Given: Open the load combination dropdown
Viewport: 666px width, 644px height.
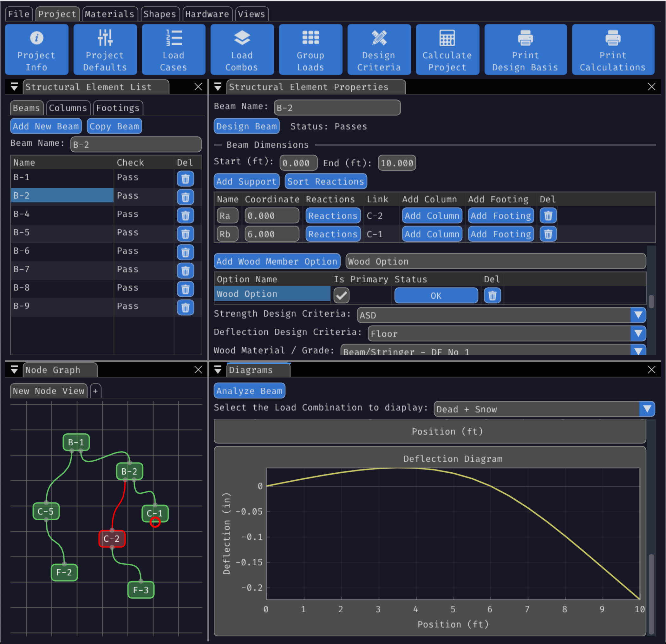Looking at the screenshot, I should [x=646, y=409].
